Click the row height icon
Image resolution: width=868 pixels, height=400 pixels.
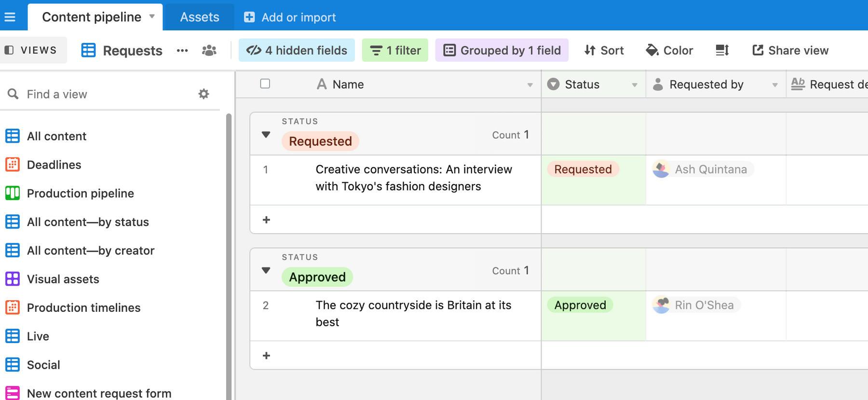722,50
